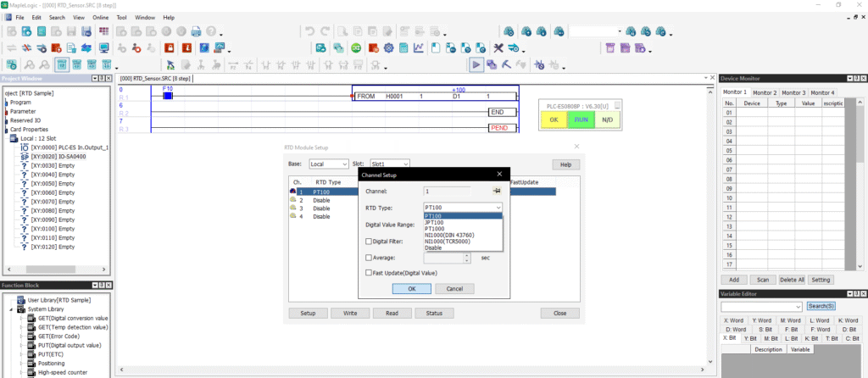
Task: Select JPT100 from RTD Type list
Action: 434,223
